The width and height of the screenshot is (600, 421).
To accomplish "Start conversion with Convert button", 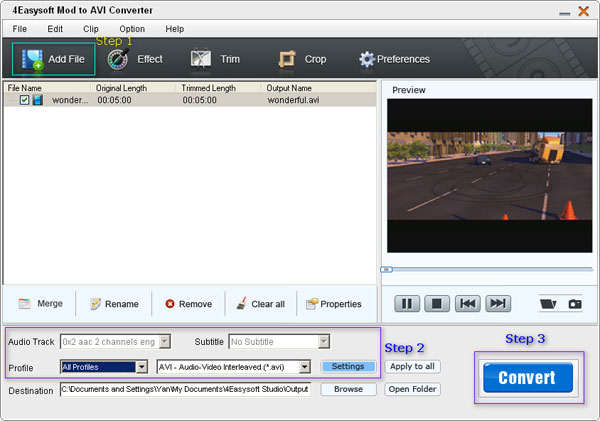I will [x=528, y=378].
